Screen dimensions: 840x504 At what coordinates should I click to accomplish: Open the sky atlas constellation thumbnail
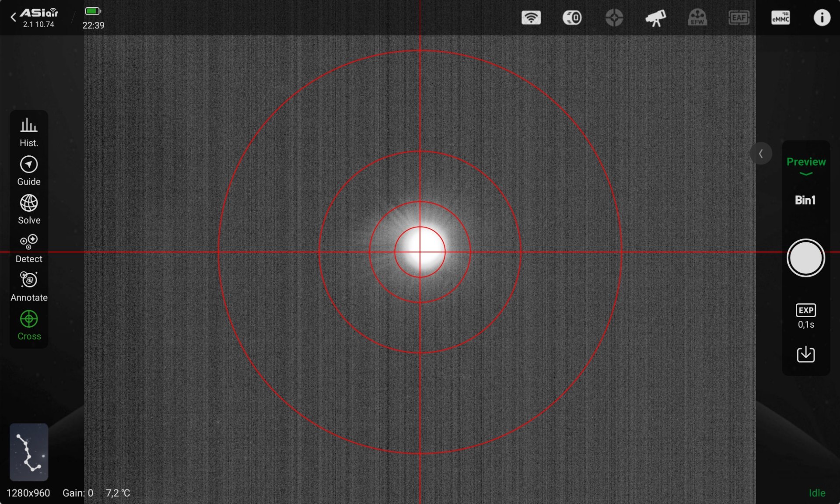[29, 452]
